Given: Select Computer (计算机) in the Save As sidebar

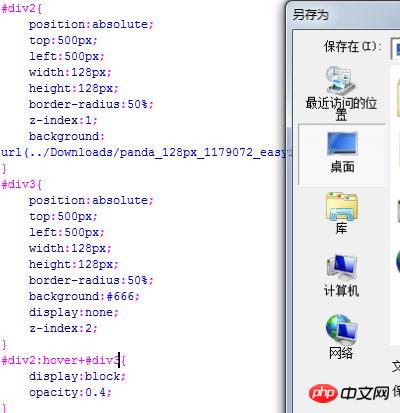Looking at the screenshot, I should pos(342,276).
